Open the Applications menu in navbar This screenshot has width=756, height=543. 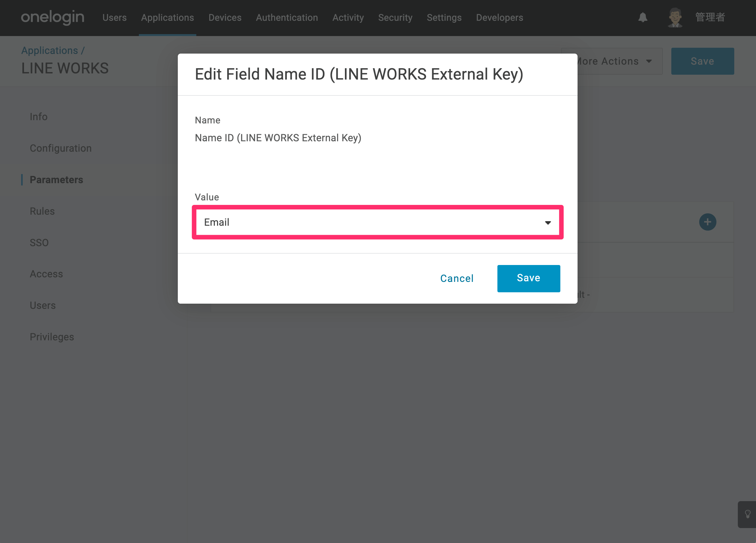pyautogui.click(x=167, y=17)
